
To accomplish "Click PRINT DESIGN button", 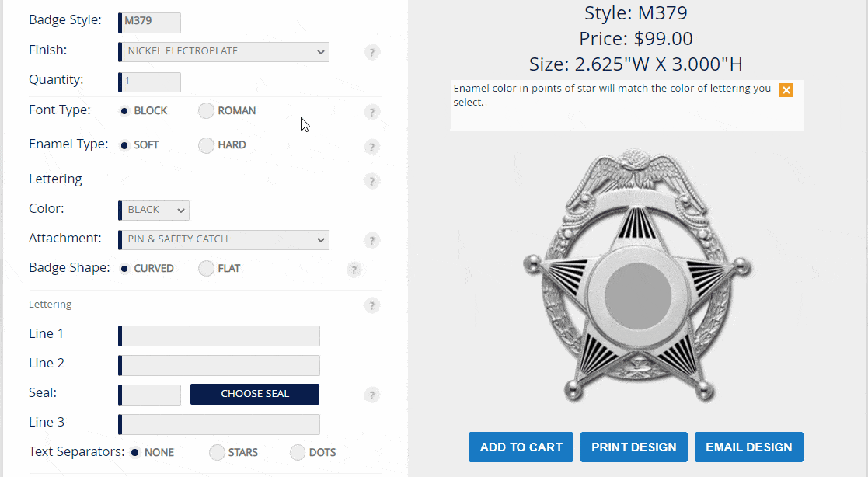I will click(x=634, y=447).
